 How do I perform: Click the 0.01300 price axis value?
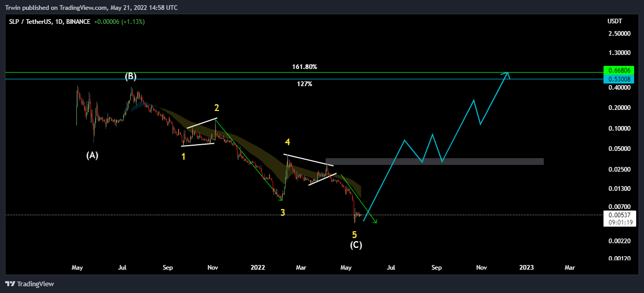tap(619, 188)
